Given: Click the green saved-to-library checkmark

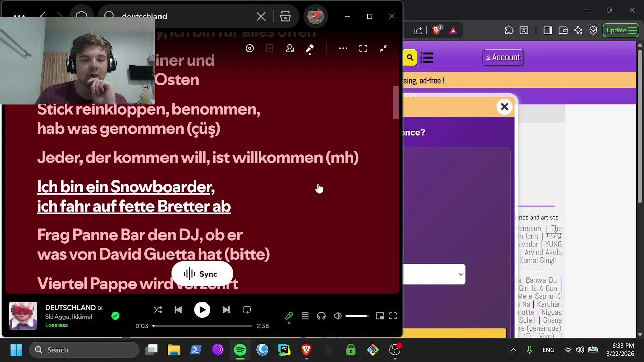Looking at the screenshot, I should click(115, 316).
